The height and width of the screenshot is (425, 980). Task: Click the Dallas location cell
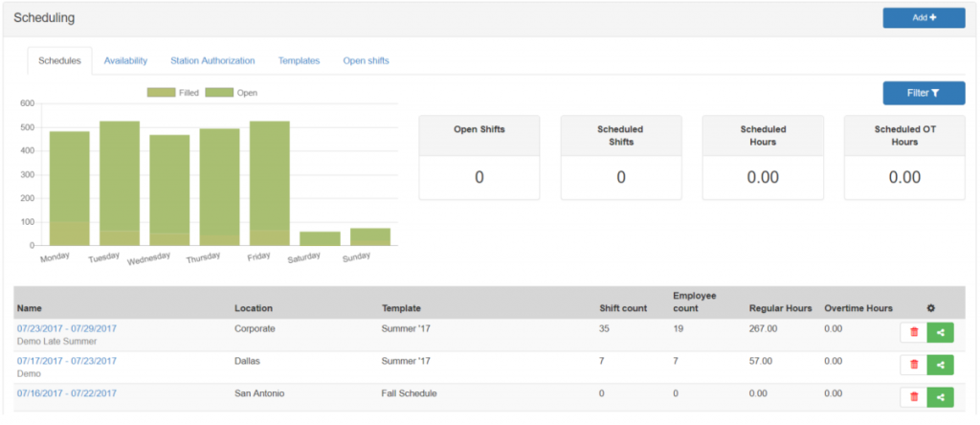coord(248,361)
